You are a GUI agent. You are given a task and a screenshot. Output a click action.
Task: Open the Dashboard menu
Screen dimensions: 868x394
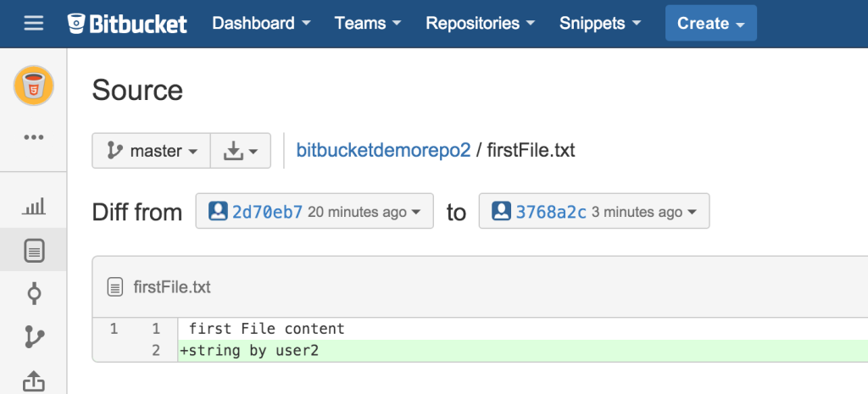(261, 24)
